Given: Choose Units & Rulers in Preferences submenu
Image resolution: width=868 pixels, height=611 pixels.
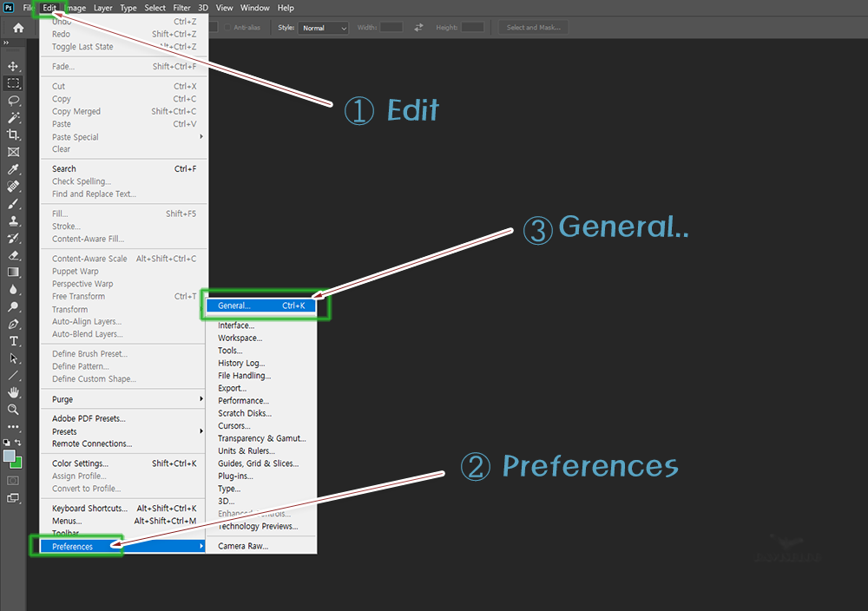Looking at the screenshot, I should coord(260,451).
